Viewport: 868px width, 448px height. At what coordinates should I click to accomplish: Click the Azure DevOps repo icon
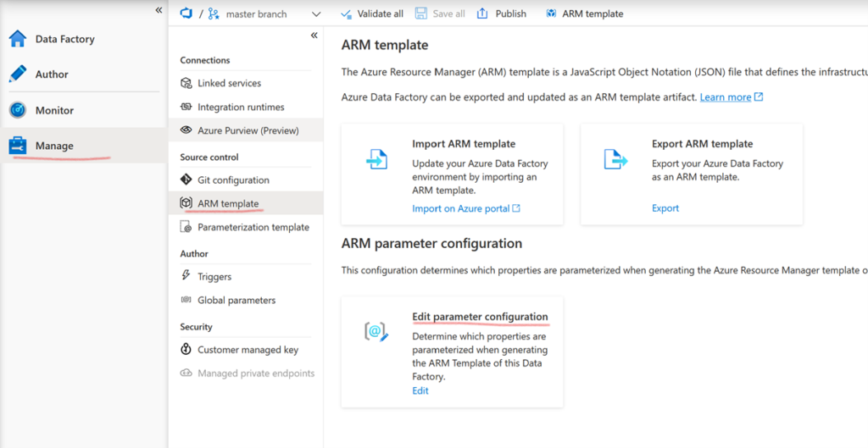pyautogui.click(x=186, y=14)
